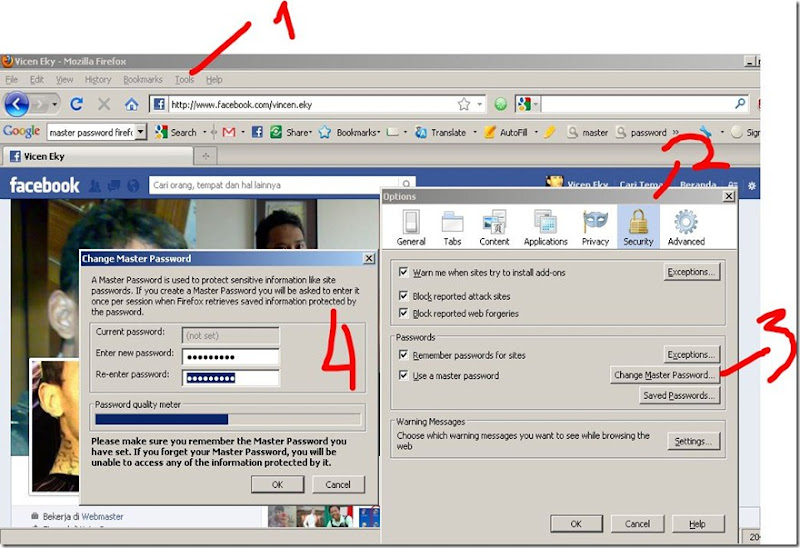Open the Edit menu

coord(37,80)
